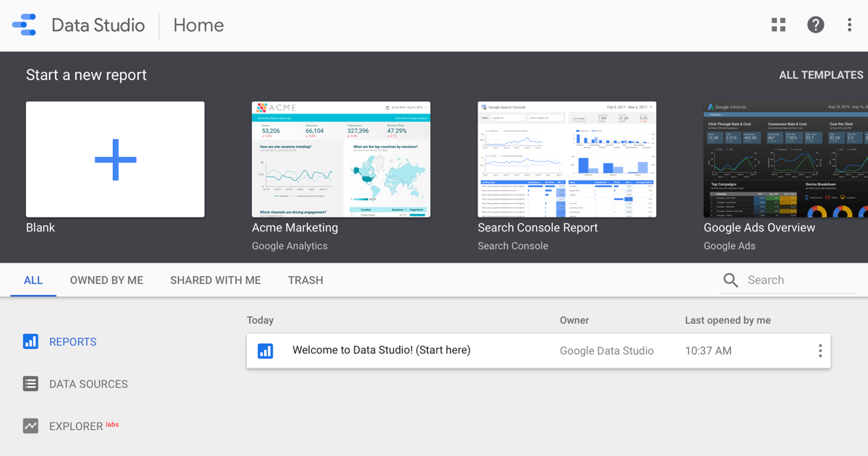This screenshot has height=456, width=868.
Task: Click the All Templates link
Action: click(820, 75)
